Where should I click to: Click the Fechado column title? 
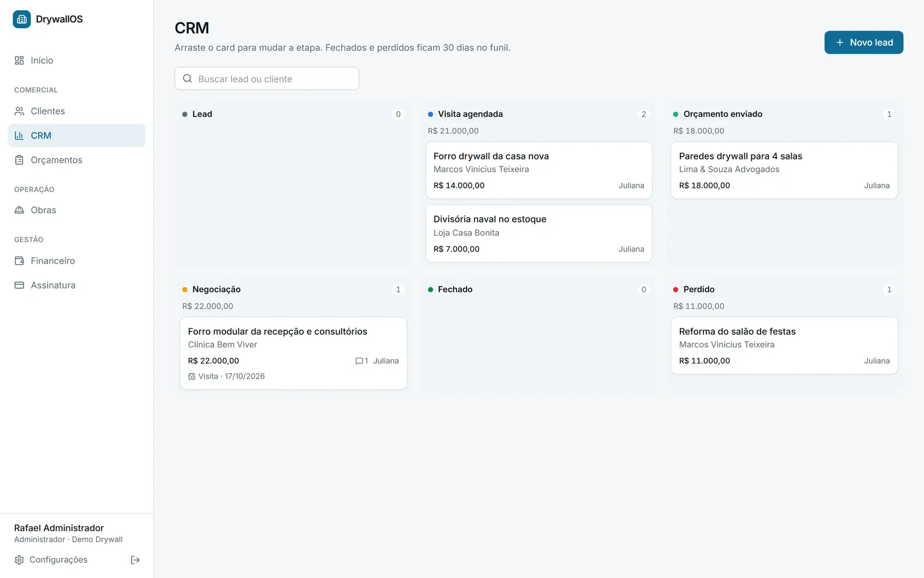point(455,290)
